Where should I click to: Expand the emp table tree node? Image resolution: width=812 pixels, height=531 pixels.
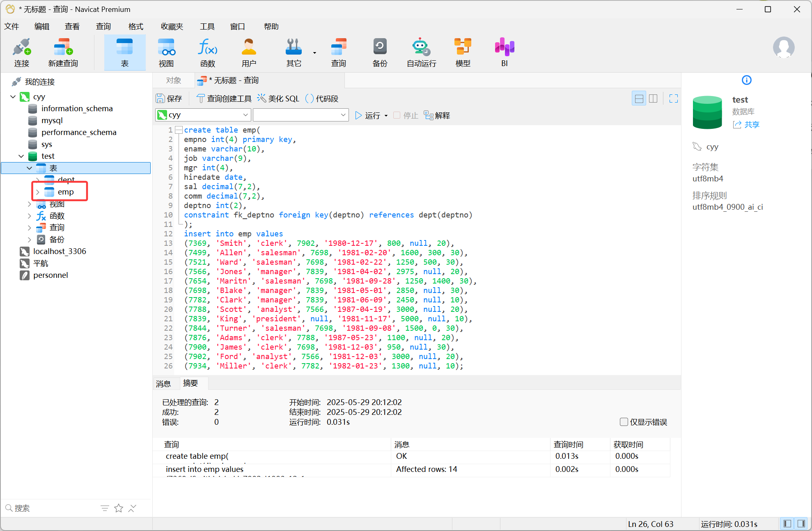[38, 192]
